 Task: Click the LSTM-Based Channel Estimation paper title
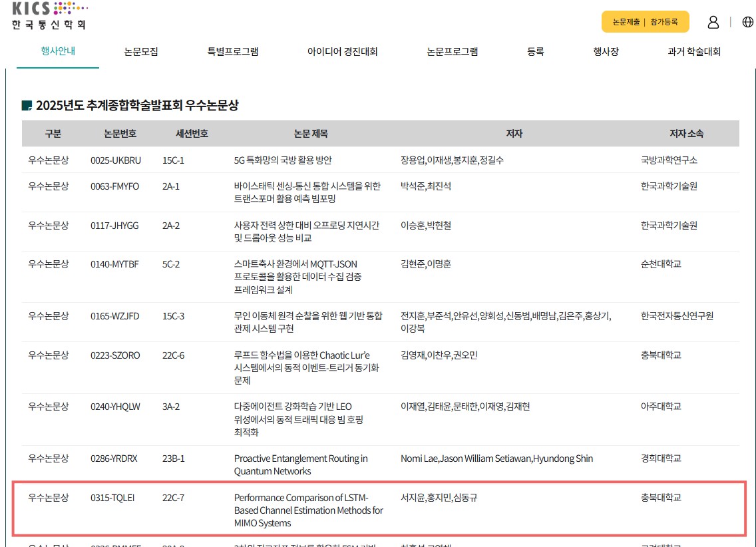pos(308,510)
